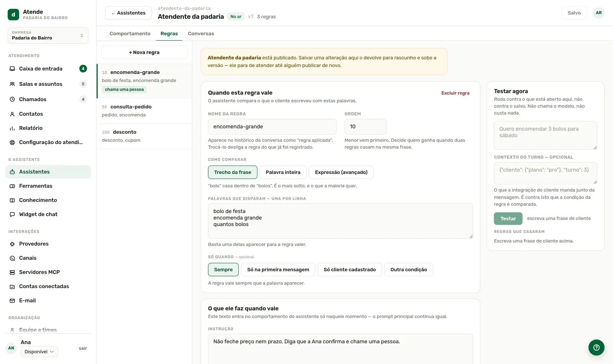Open E-mail envelope icon
613x364 pixels.
tap(12, 300)
